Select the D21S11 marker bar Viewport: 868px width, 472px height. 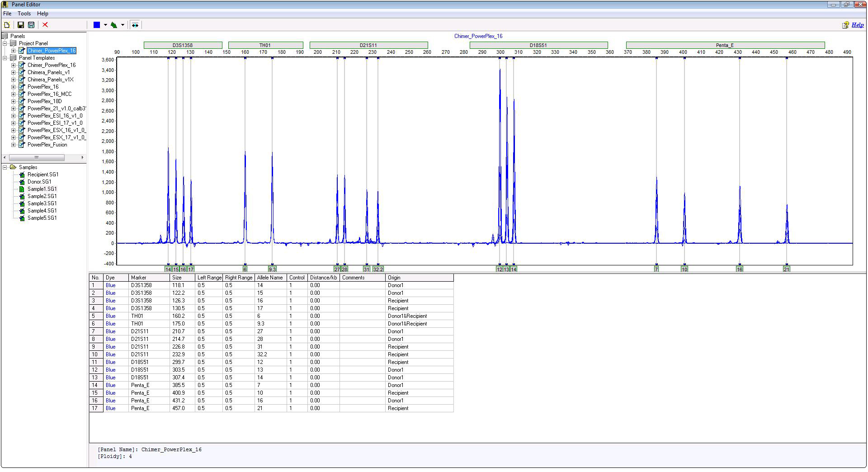pos(368,45)
